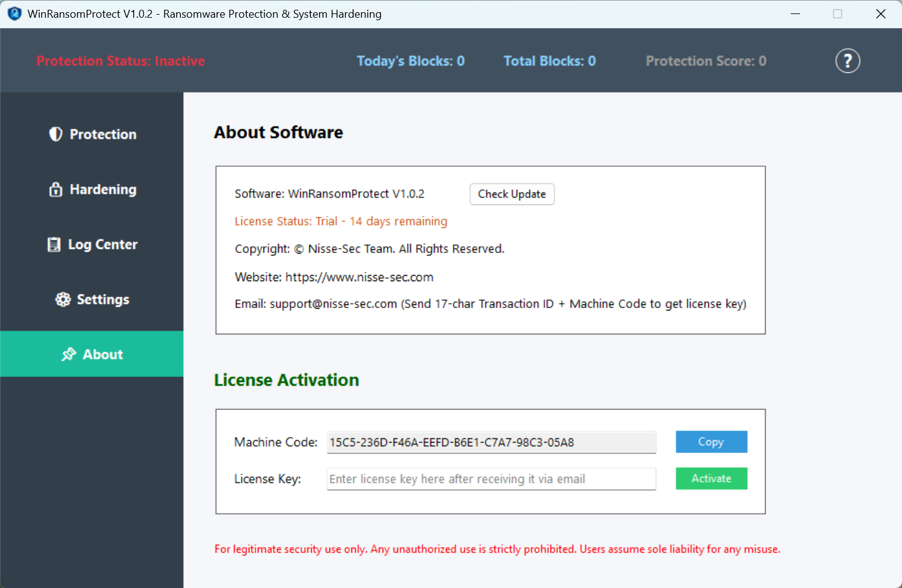902x588 pixels.
Task: Click the Machine Code: label
Action: pyautogui.click(x=276, y=442)
